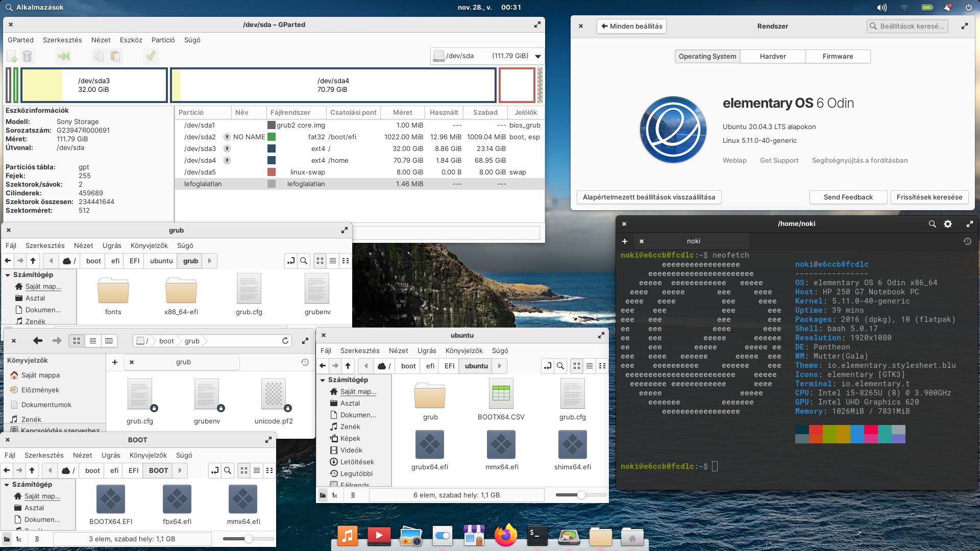Open Előzmények in Könyvjelzők sidebar
This screenshot has width=980, height=551.
40,390
